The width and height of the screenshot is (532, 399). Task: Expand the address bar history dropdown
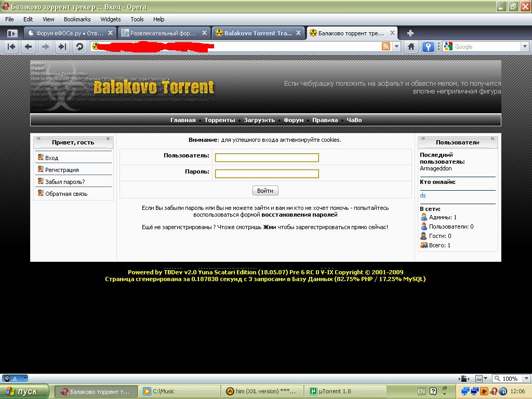point(397,47)
